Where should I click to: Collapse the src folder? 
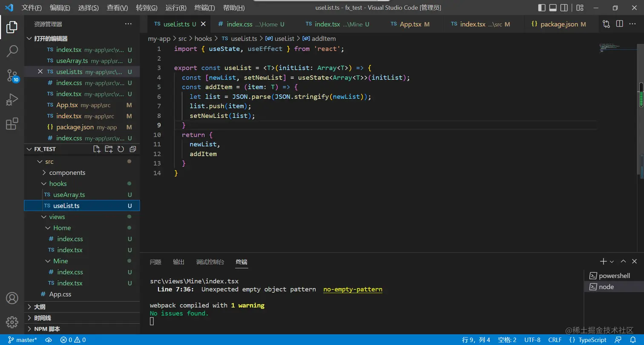82,162
